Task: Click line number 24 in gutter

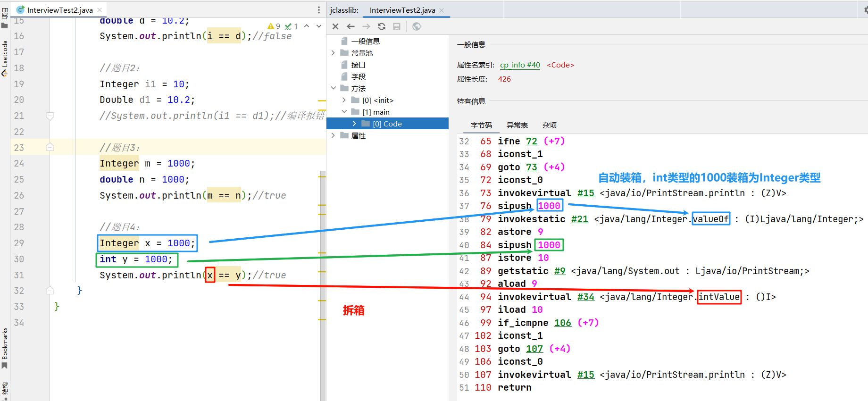Action: coord(19,163)
